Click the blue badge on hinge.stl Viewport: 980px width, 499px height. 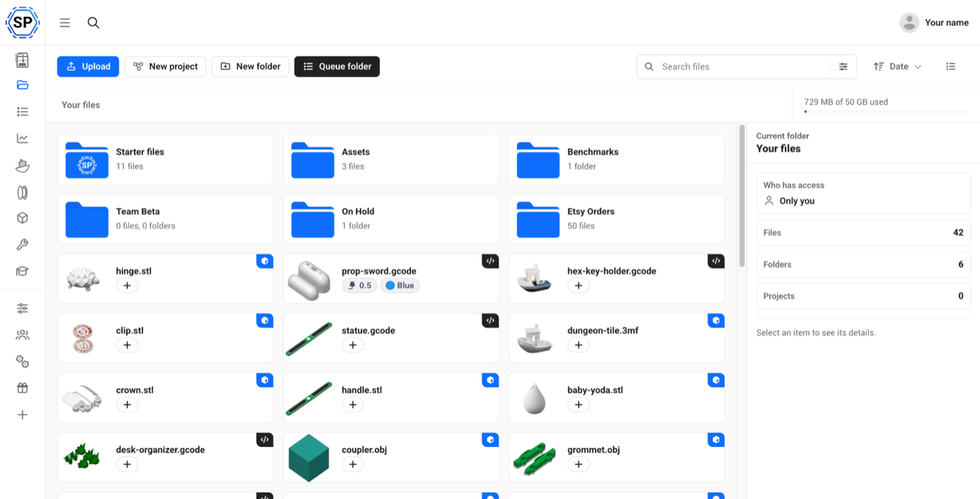tap(265, 261)
